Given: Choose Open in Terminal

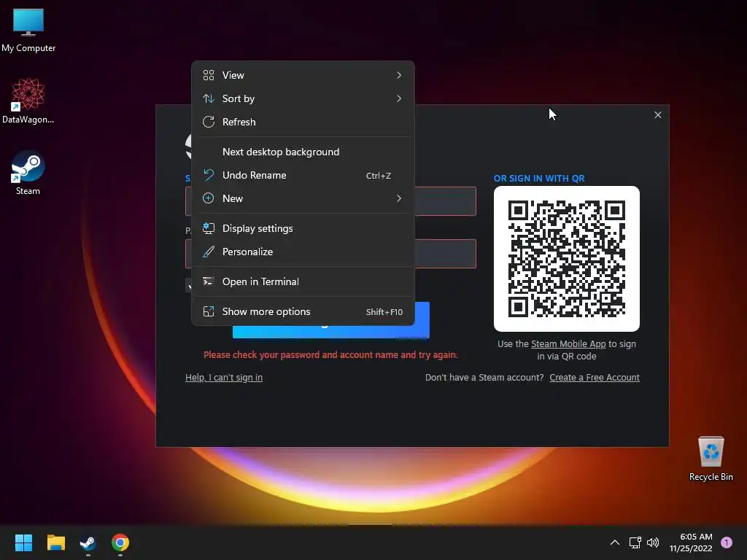Looking at the screenshot, I should pyautogui.click(x=303, y=281).
